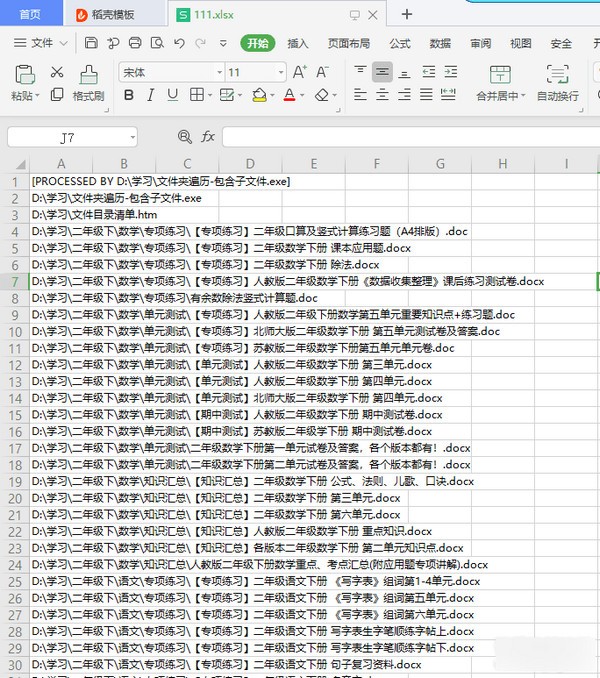Viewport: 600px width, 678px height.
Task: Switch to the 公式 ribbon tab
Action: click(400, 43)
